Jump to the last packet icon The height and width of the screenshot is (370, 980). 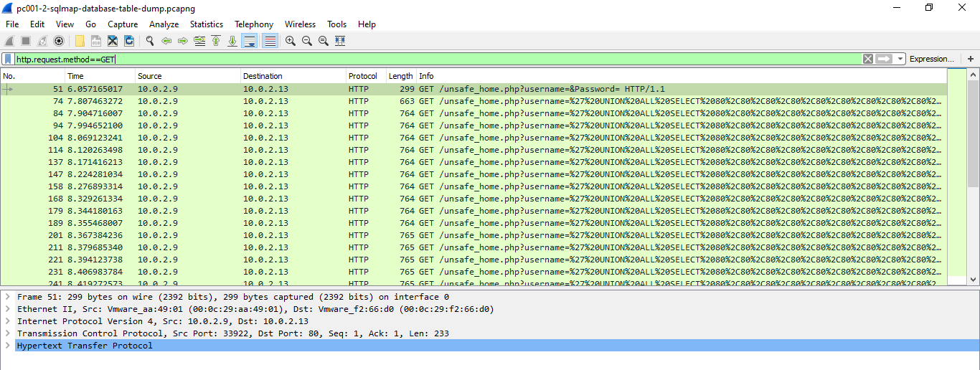[x=232, y=41]
